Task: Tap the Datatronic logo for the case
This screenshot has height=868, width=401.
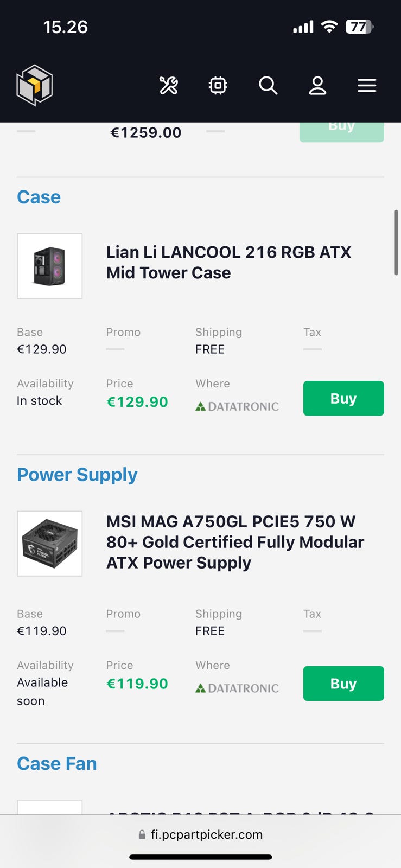Action: 237,406
